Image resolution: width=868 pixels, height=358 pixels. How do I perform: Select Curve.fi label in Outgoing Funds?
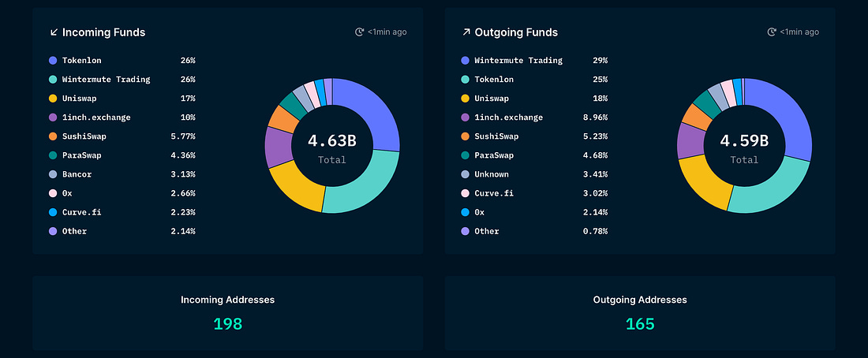click(494, 193)
